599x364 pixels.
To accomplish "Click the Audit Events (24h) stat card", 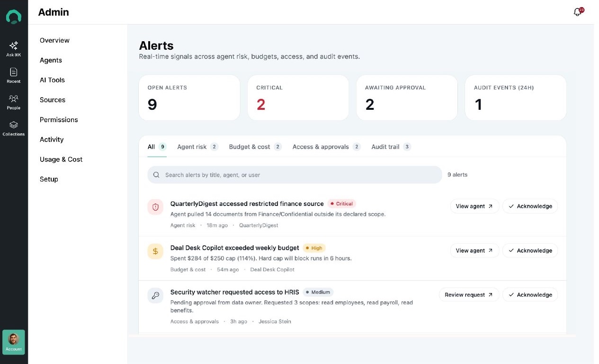I will coord(516,98).
